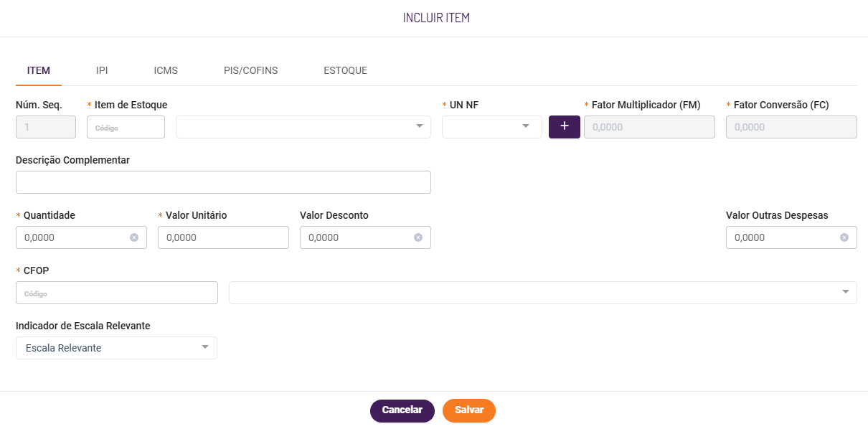868x429 pixels.
Task: Click the plus button beside UN NF
Action: (564, 127)
